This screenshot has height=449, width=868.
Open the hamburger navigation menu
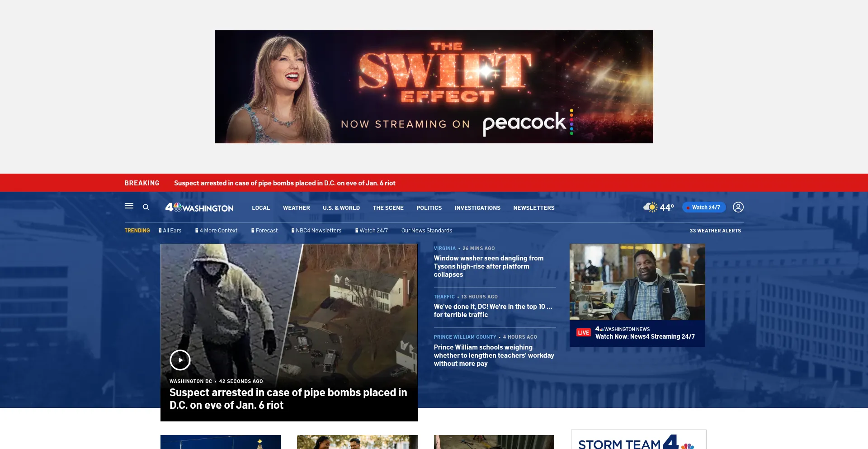(x=129, y=206)
